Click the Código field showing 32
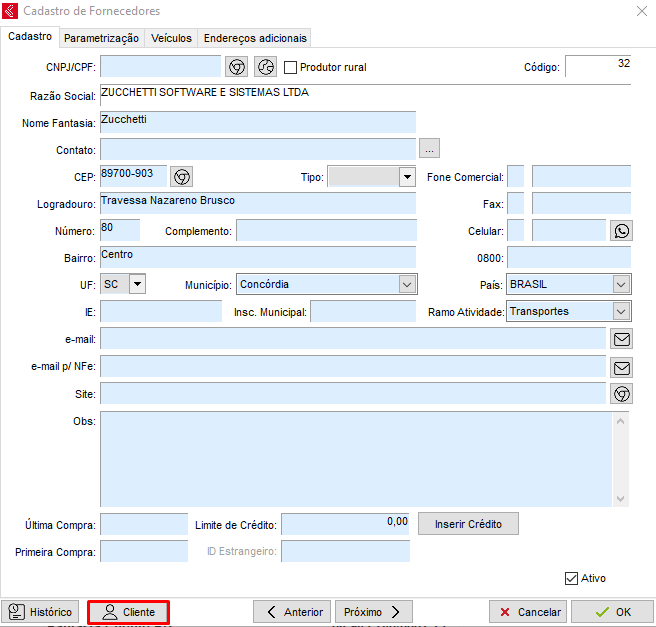656x627 pixels. (x=598, y=66)
